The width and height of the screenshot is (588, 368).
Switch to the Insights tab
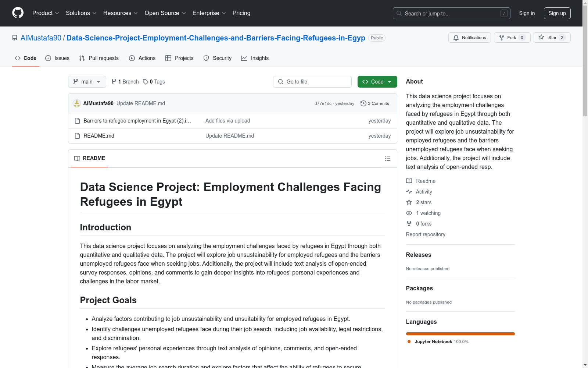255,58
